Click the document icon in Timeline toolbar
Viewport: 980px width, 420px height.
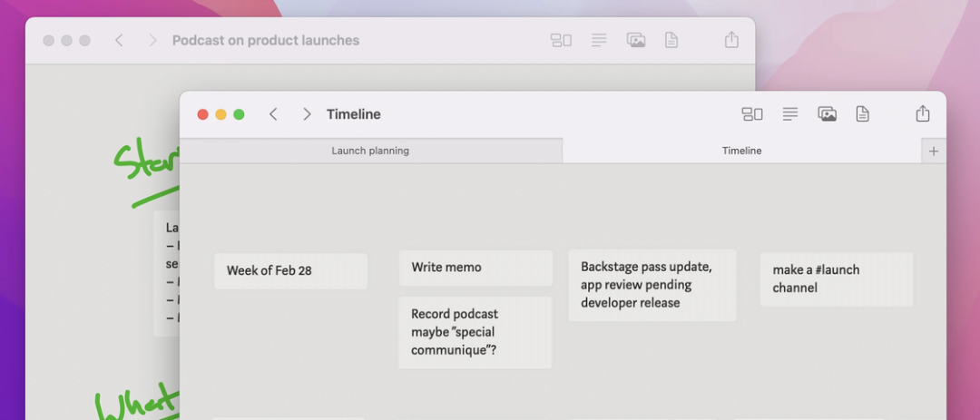pyautogui.click(x=862, y=114)
